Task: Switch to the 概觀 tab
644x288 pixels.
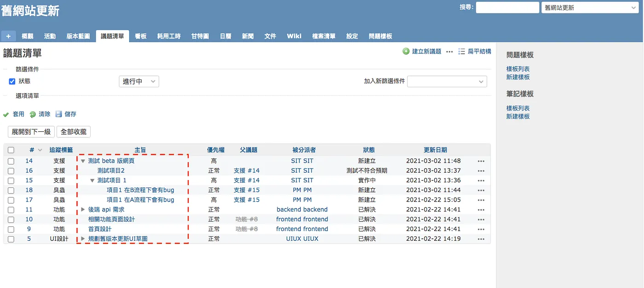Action: (28, 36)
